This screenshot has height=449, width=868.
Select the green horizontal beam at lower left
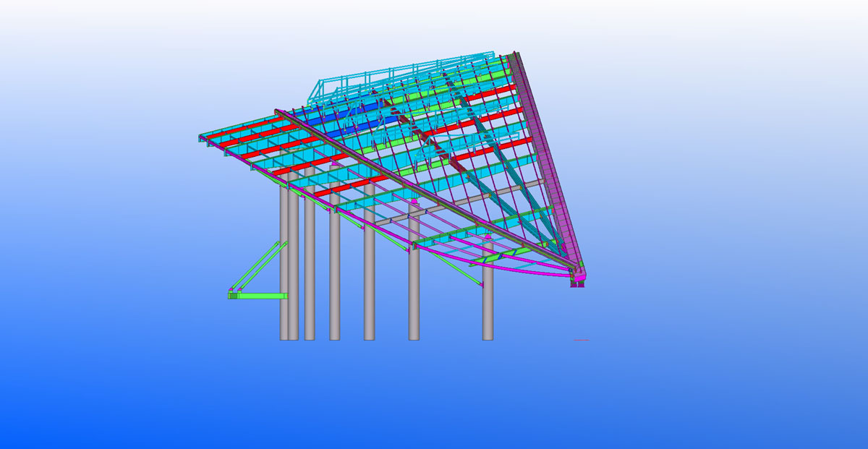(x=262, y=296)
